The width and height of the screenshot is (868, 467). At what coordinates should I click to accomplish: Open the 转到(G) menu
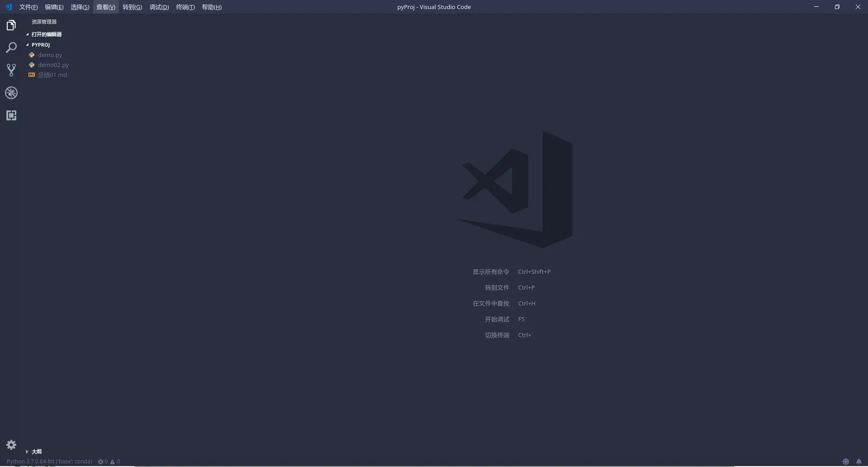pyautogui.click(x=133, y=7)
